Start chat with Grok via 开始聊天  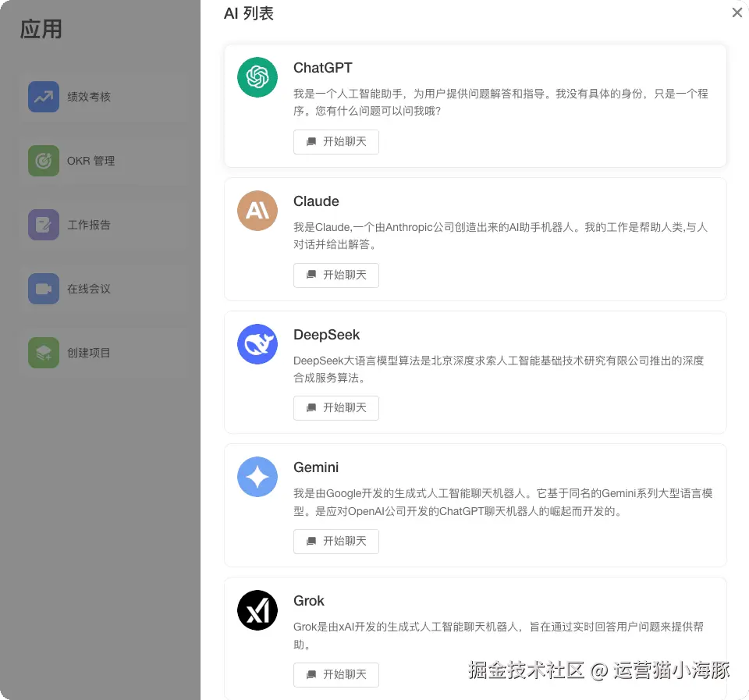point(336,675)
